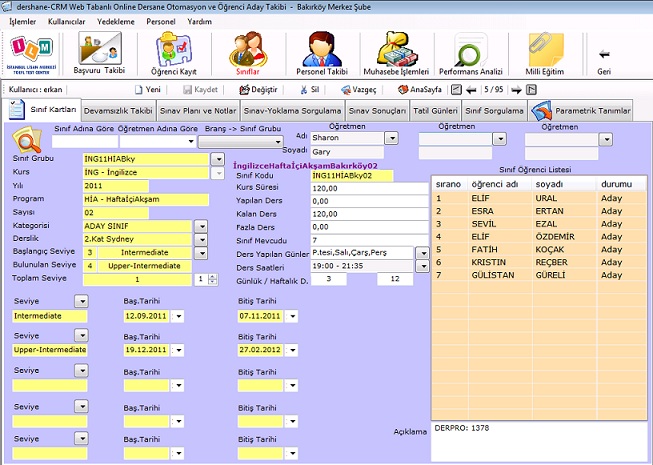Open the Kategorisi ADAY SINIF dropdown

[201, 226]
